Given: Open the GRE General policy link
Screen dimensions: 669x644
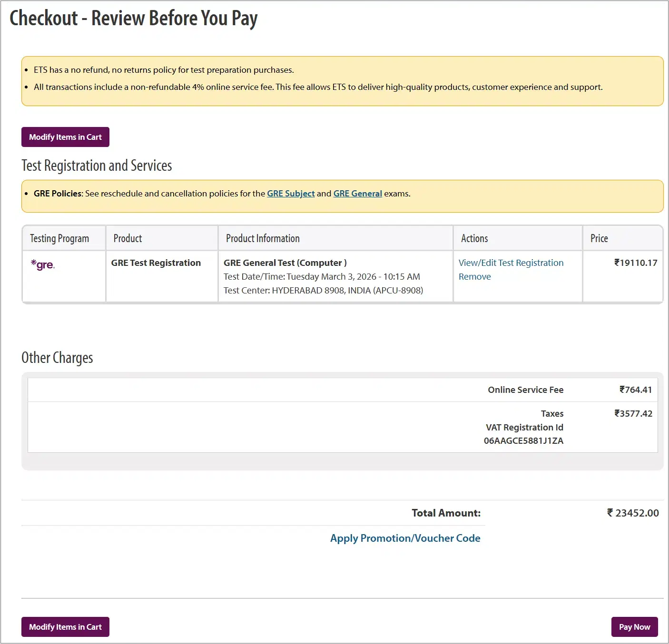Looking at the screenshot, I should [x=357, y=194].
